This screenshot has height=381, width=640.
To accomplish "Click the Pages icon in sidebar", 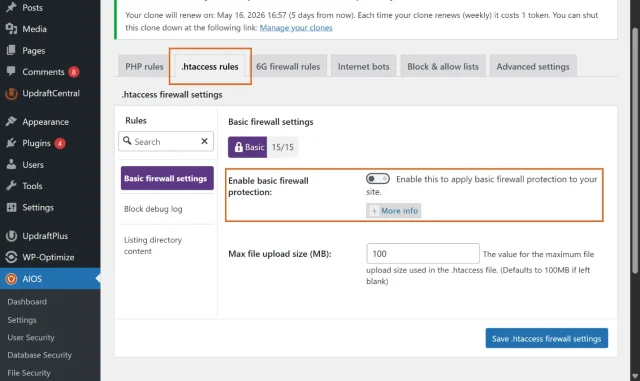I will pos(11,50).
